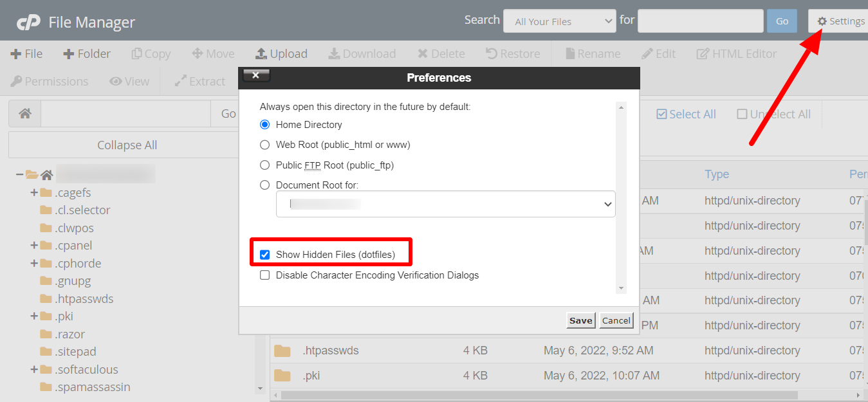
Task: Select Web Root (public_html or www) option
Action: 264,145
